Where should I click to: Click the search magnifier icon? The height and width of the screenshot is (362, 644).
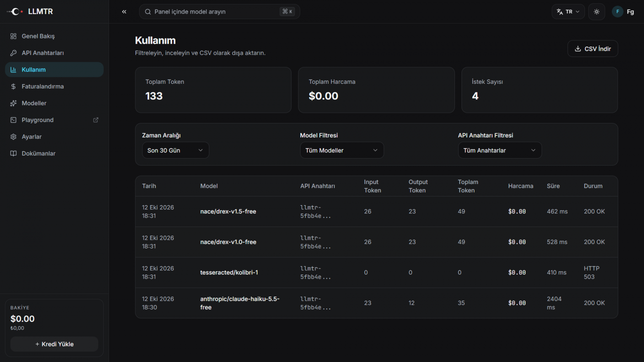click(x=148, y=12)
